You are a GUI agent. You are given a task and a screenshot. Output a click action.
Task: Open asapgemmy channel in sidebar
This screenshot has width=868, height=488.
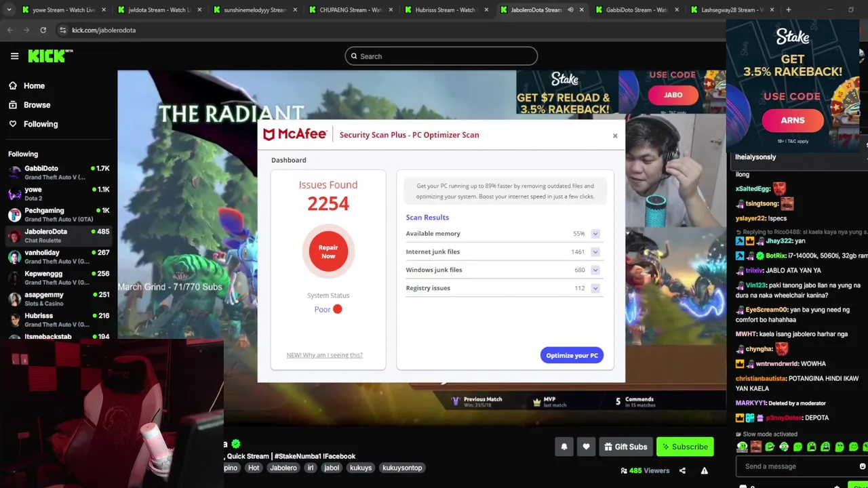pyautogui.click(x=58, y=299)
